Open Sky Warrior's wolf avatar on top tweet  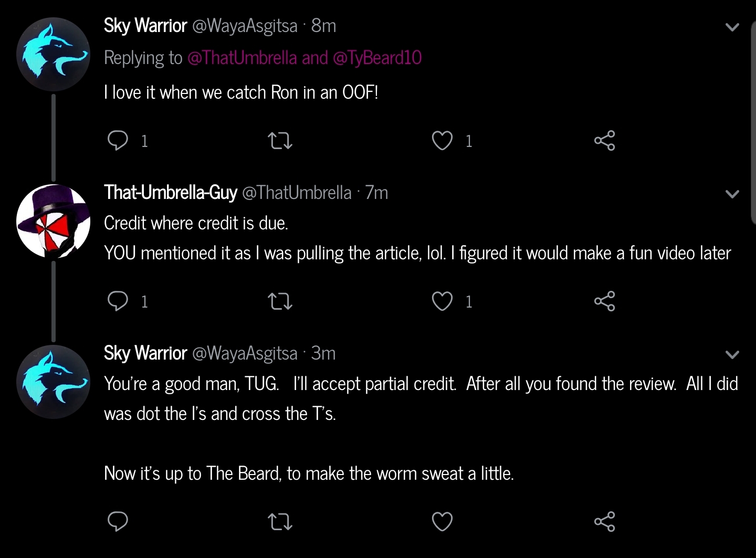(x=53, y=55)
